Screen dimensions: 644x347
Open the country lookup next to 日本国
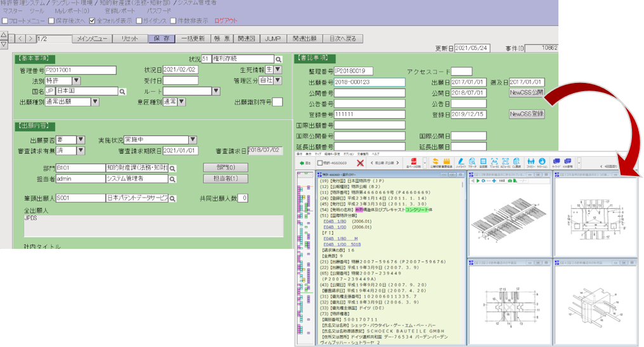[x=122, y=91]
